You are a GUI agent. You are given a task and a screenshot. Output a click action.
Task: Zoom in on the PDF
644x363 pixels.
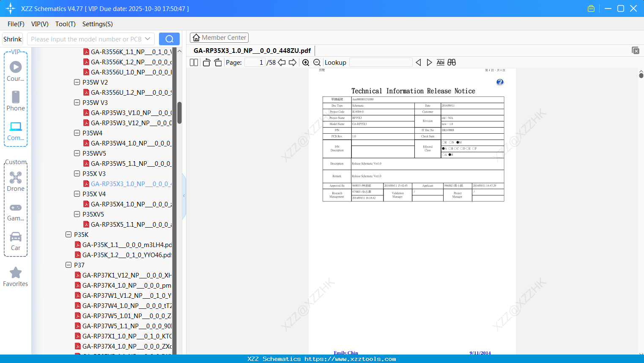306,62
